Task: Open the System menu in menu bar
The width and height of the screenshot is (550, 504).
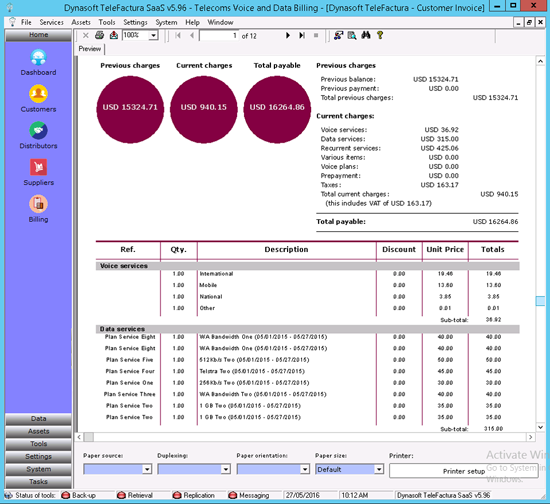Action: coord(166,22)
